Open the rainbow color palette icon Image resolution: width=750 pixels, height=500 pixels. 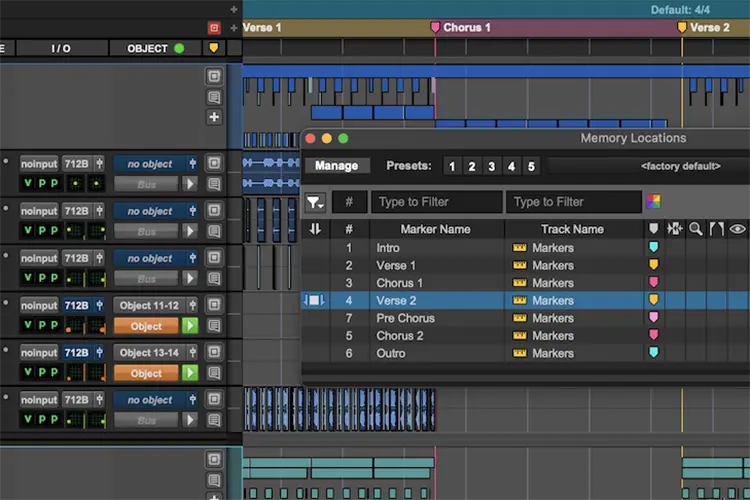pos(653,201)
